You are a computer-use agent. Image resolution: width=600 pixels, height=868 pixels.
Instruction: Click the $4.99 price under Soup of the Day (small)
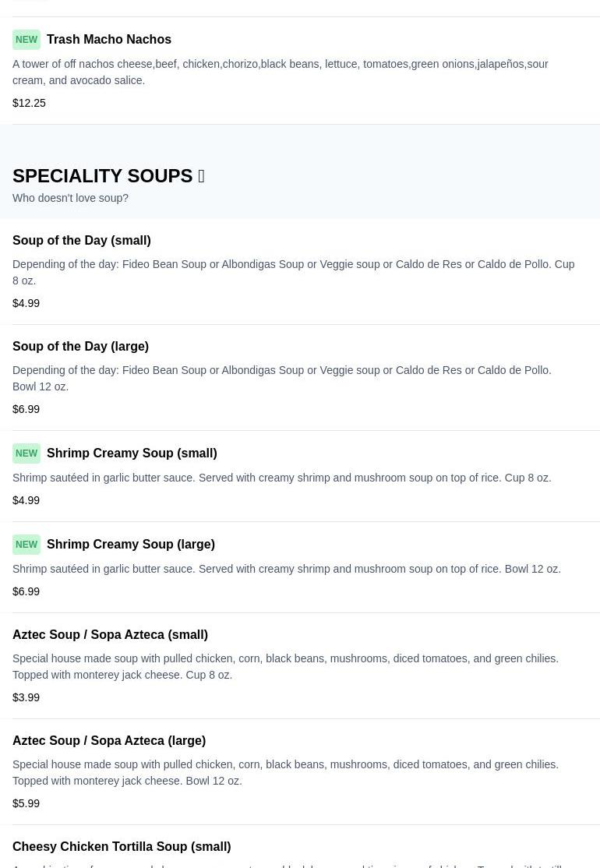[26, 303]
